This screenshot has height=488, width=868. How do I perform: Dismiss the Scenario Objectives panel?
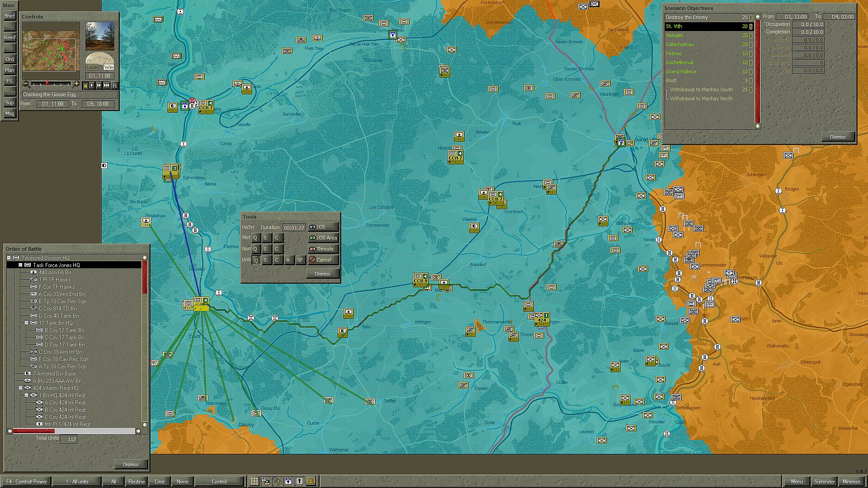(x=837, y=137)
